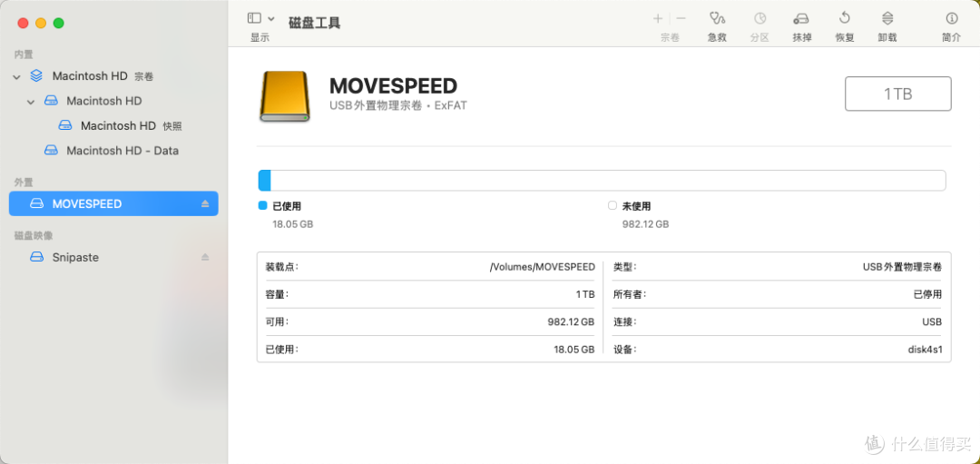Open the Partition (分区) tool

[759, 18]
